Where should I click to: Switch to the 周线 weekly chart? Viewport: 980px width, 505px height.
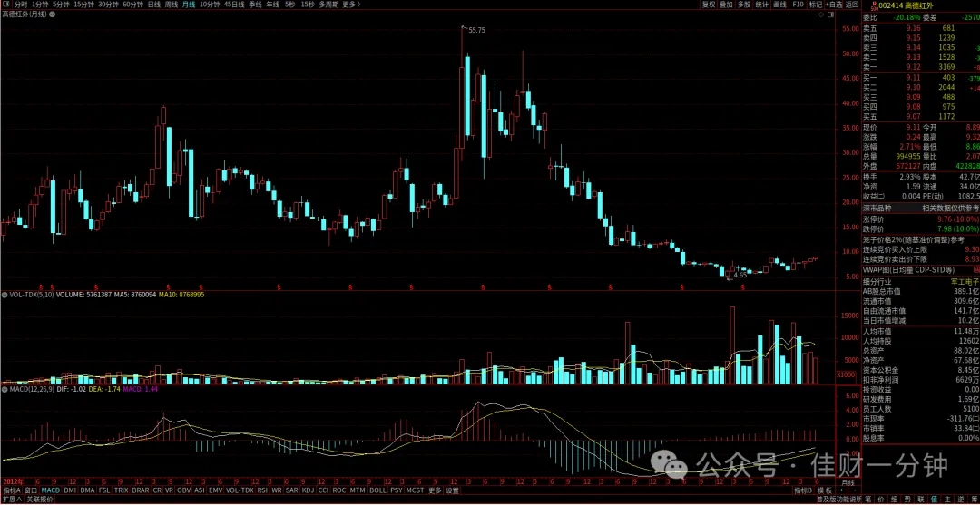coord(171,4)
